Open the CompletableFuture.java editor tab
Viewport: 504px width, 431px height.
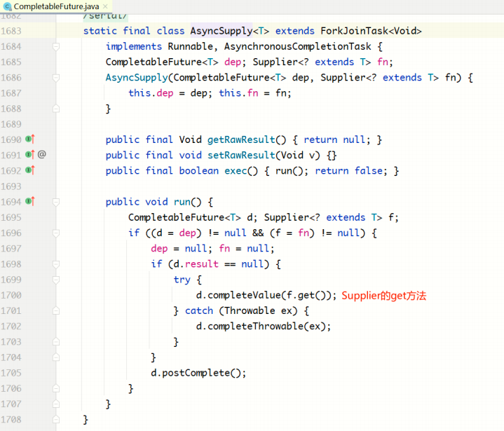pyautogui.click(x=56, y=6)
